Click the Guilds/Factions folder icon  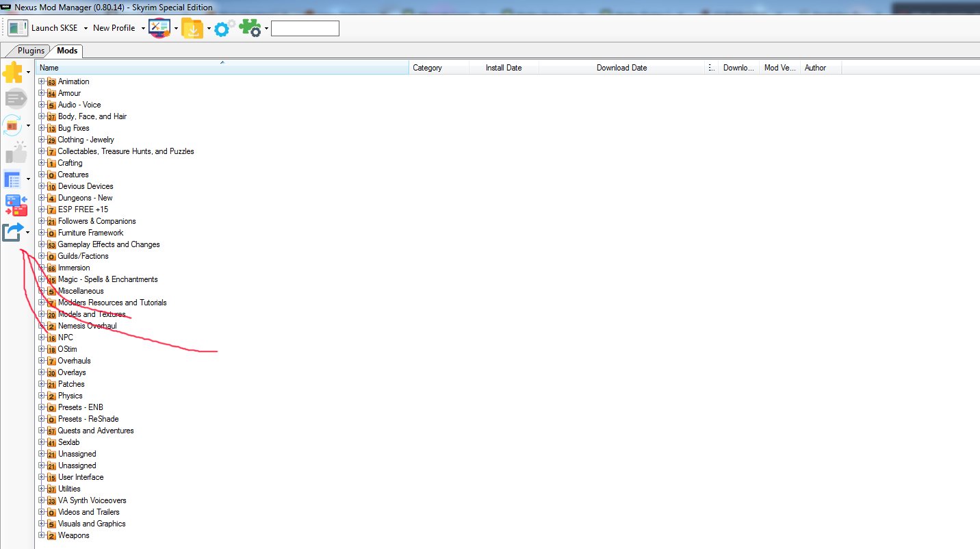(x=51, y=256)
